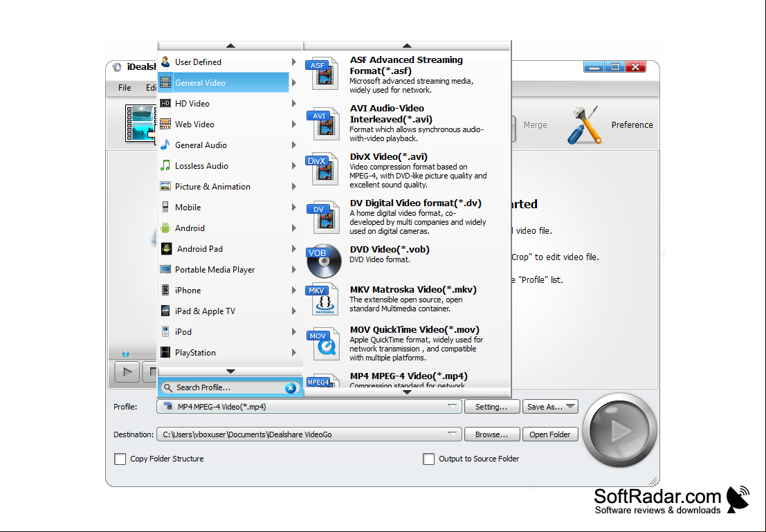
Task: Choose the ASF format file icon
Action: pos(322,74)
